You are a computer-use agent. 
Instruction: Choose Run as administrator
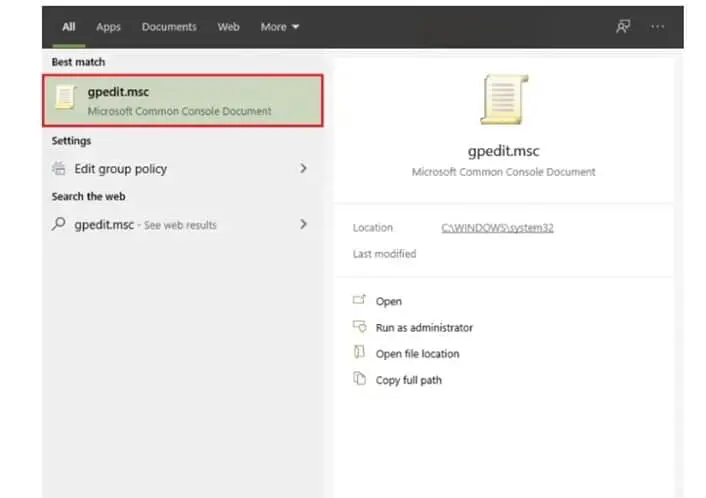[424, 328]
